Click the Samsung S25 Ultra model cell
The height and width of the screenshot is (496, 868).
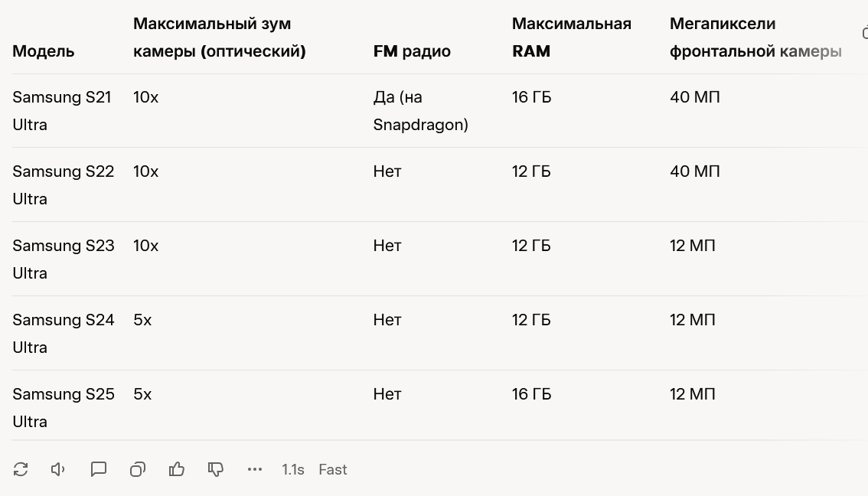click(63, 407)
